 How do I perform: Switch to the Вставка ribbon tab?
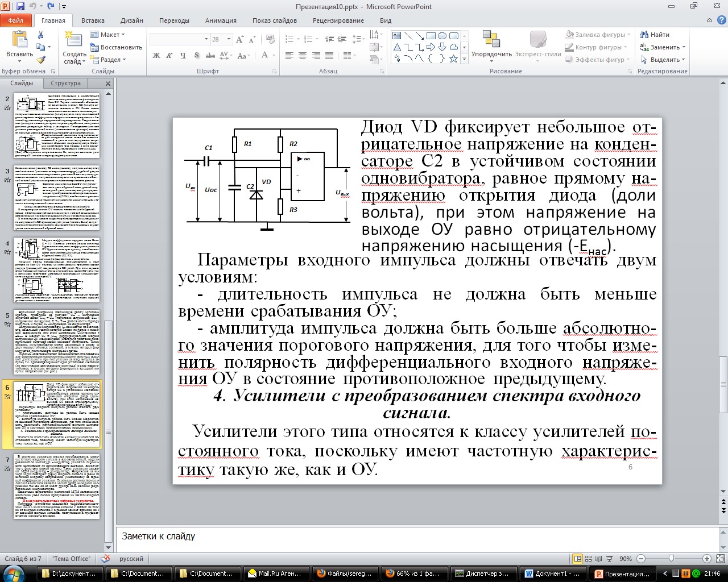click(93, 20)
